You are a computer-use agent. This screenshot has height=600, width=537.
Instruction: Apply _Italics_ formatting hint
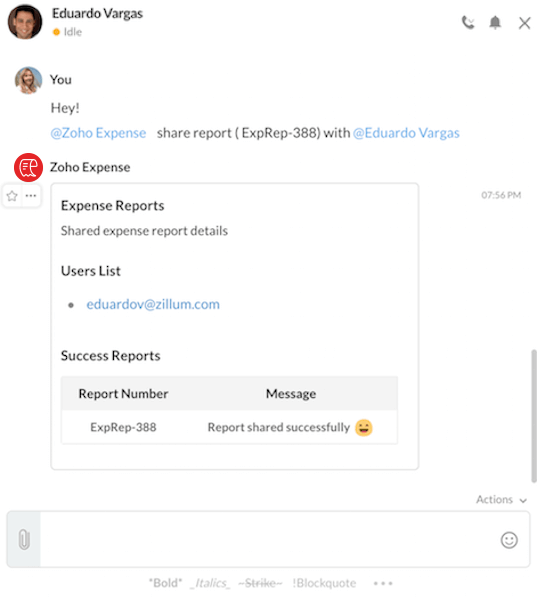(x=210, y=583)
